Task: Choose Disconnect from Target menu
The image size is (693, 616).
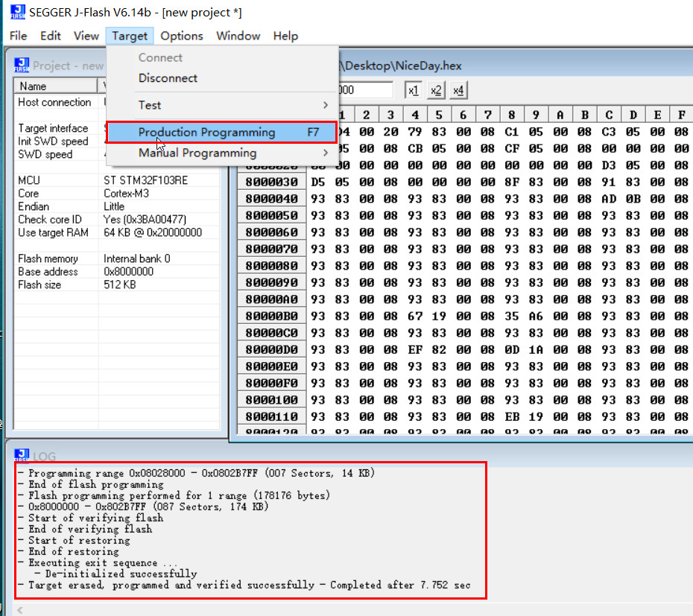Action: coord(168,78)
